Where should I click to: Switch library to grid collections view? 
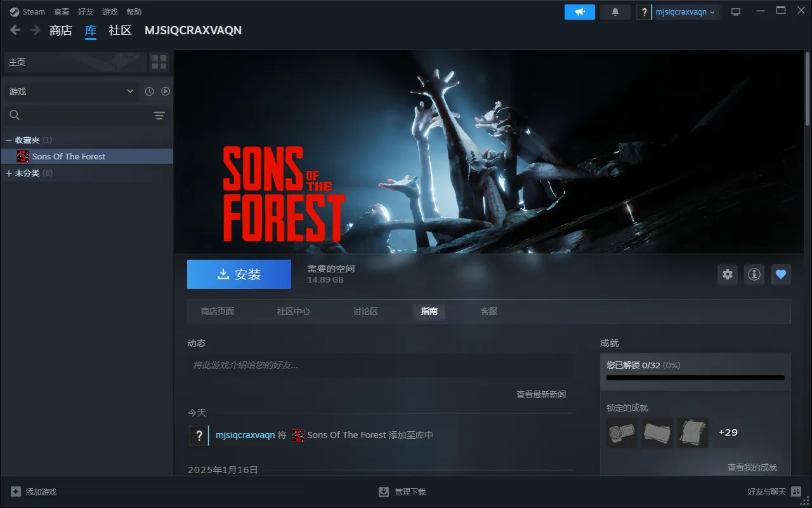[x=159, y=62]
